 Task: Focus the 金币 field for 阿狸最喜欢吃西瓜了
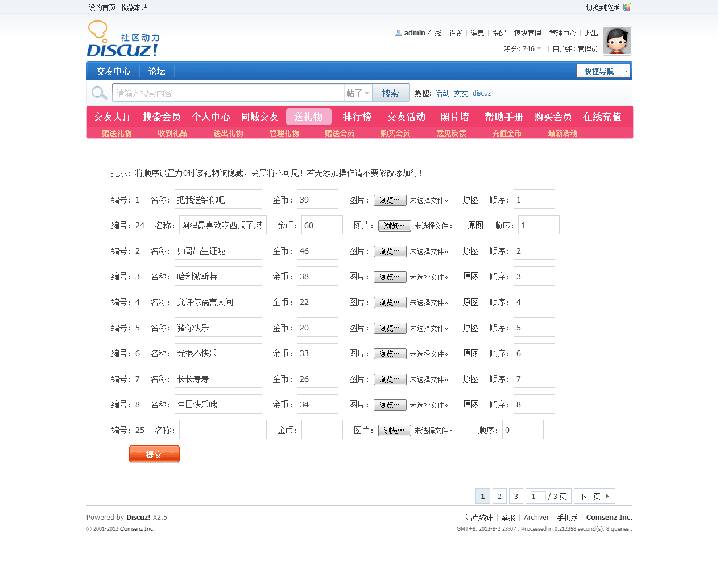pyautogui.click(x=322, y=225)
